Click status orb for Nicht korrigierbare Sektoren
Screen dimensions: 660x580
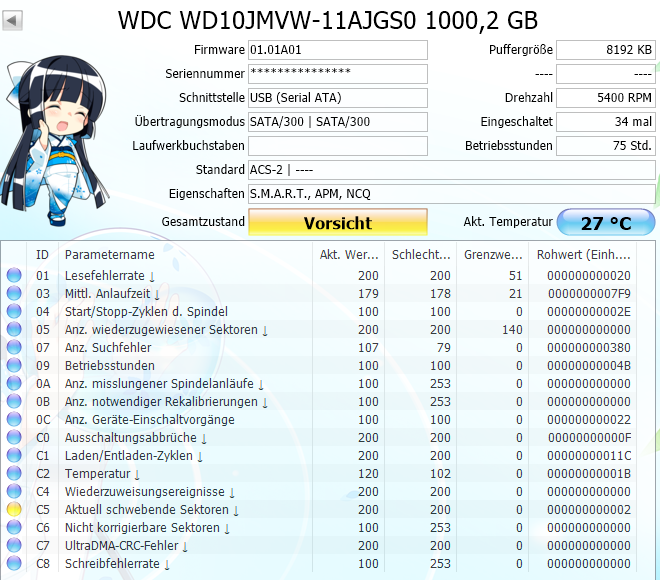[14, 527]
